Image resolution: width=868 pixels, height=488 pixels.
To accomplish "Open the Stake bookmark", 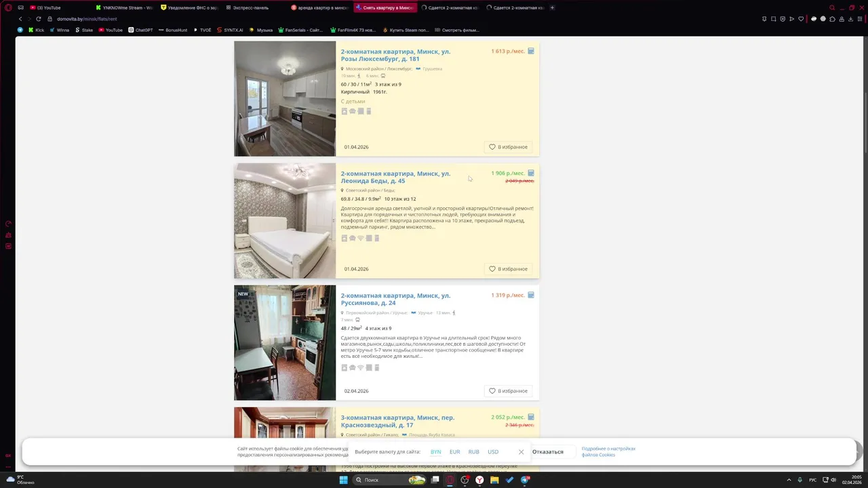I will click(84, 30).
